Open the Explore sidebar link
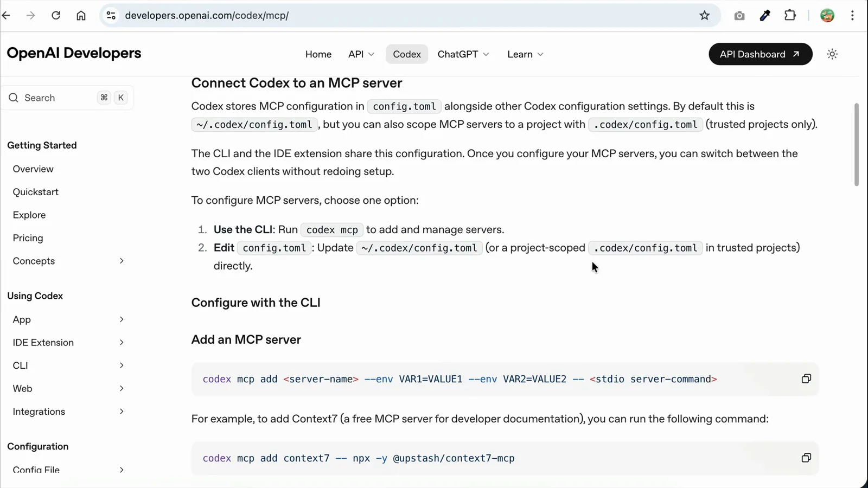The image size is (868, 488). tap(29, 215)
